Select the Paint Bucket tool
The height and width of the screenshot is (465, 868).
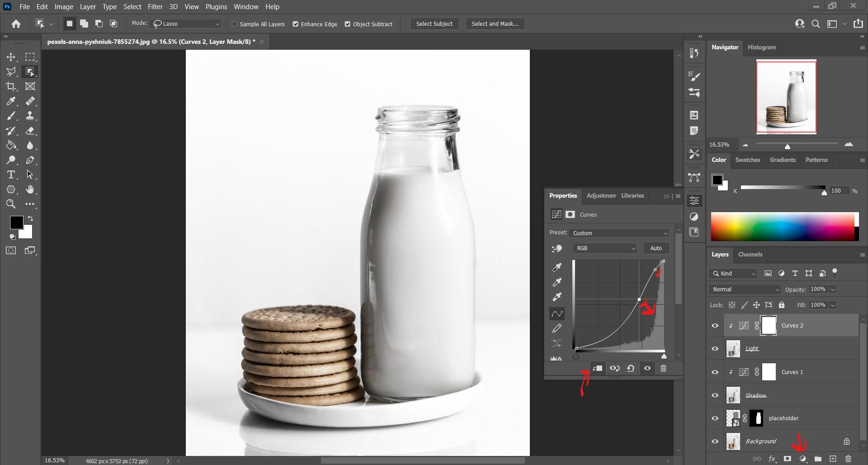[x=11, y=145]
